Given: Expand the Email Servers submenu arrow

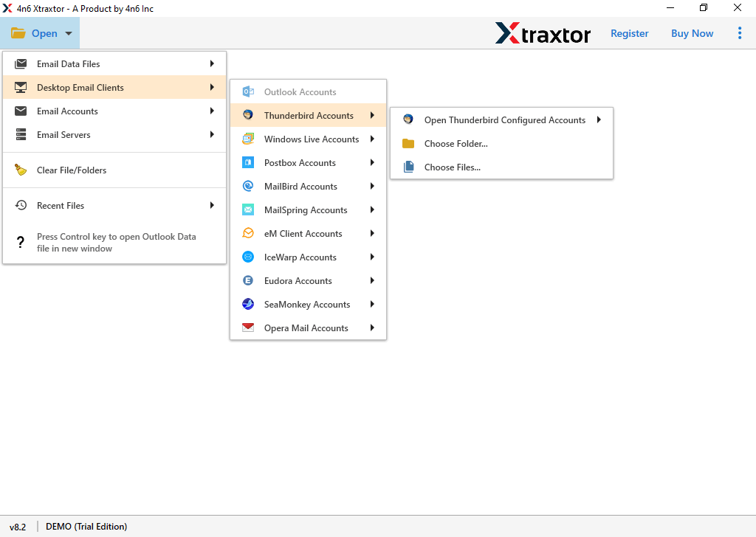Looking at the screenshot, I should 212,135.
